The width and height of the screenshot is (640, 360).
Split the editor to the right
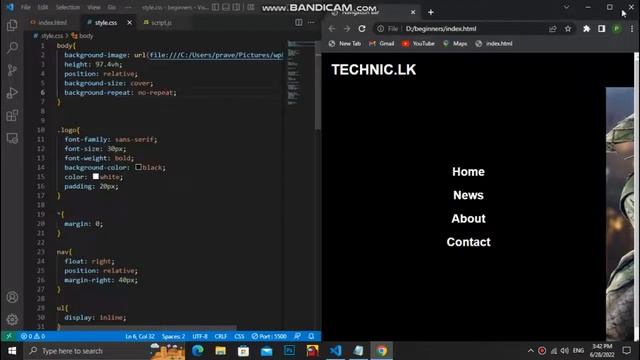click(x=299, y=22)
